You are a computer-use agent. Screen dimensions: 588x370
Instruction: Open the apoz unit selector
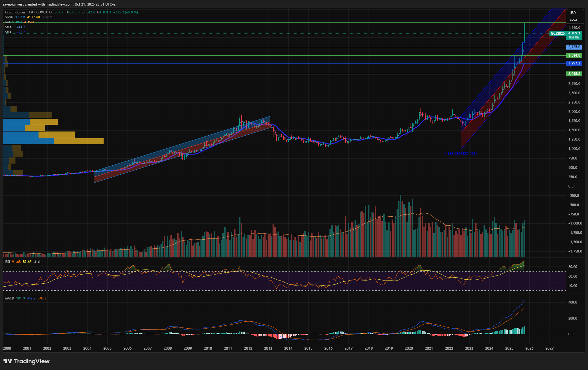click(573, 20)
